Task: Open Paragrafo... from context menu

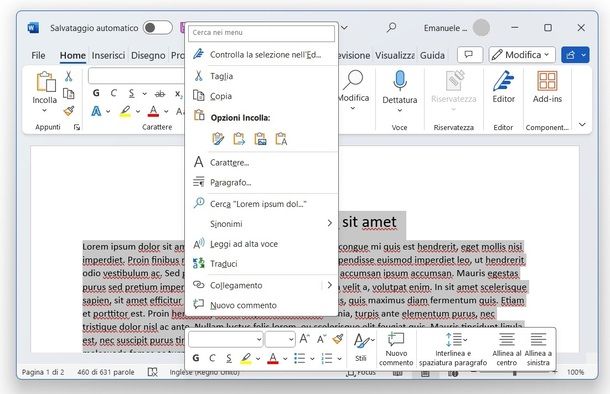Action: (261, 182)
